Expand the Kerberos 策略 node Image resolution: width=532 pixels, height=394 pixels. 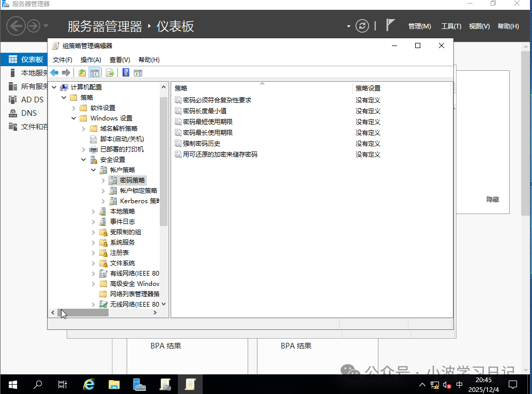click(103, 201)
